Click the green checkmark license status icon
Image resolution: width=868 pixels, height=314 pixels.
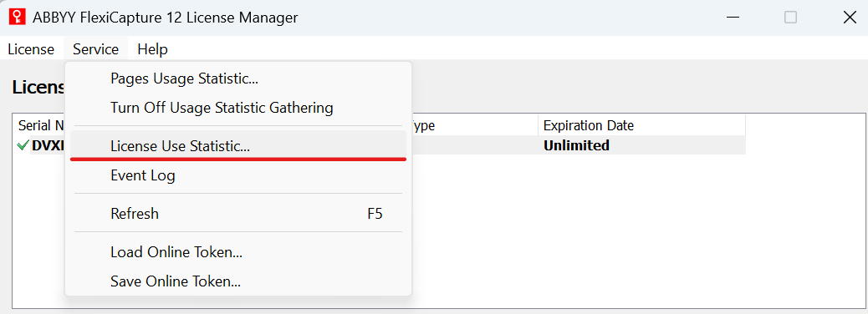(23, 145)
